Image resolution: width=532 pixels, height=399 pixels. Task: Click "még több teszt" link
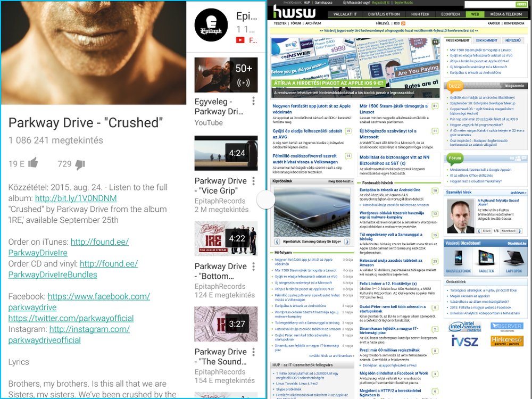point(340,181)
